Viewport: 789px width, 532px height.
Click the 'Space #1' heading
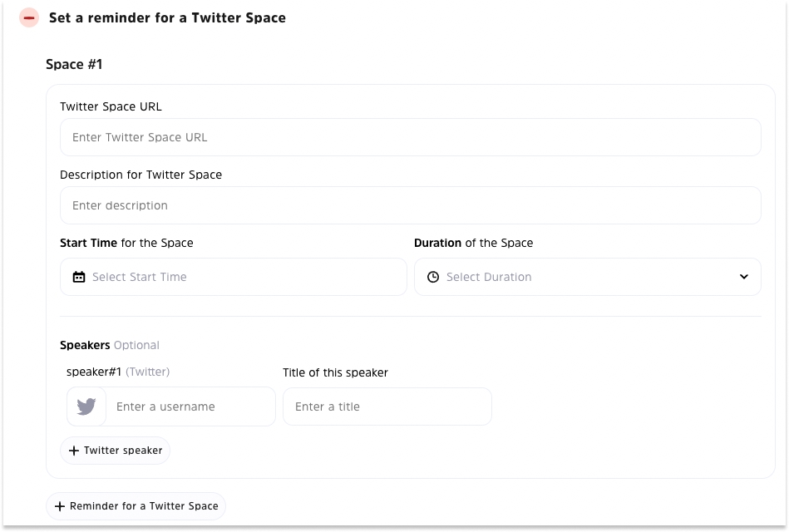(x=74, y=64)
